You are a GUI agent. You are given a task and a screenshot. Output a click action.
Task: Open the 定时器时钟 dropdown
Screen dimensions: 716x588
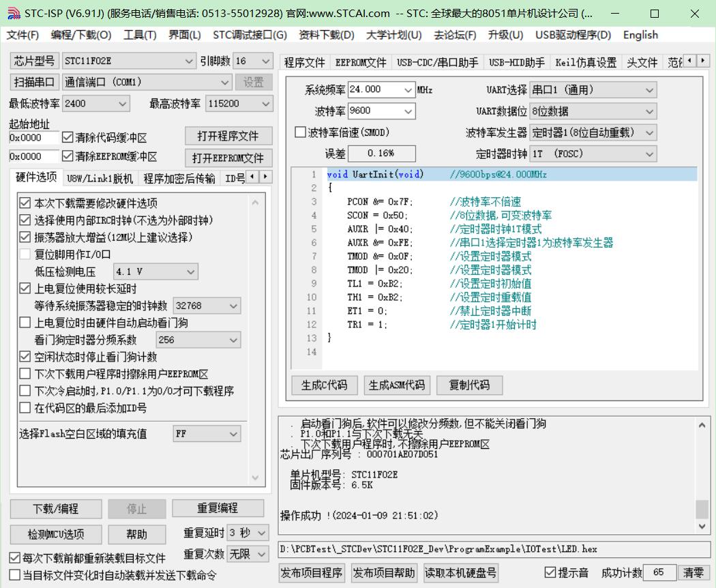click(x=593, y=154)
